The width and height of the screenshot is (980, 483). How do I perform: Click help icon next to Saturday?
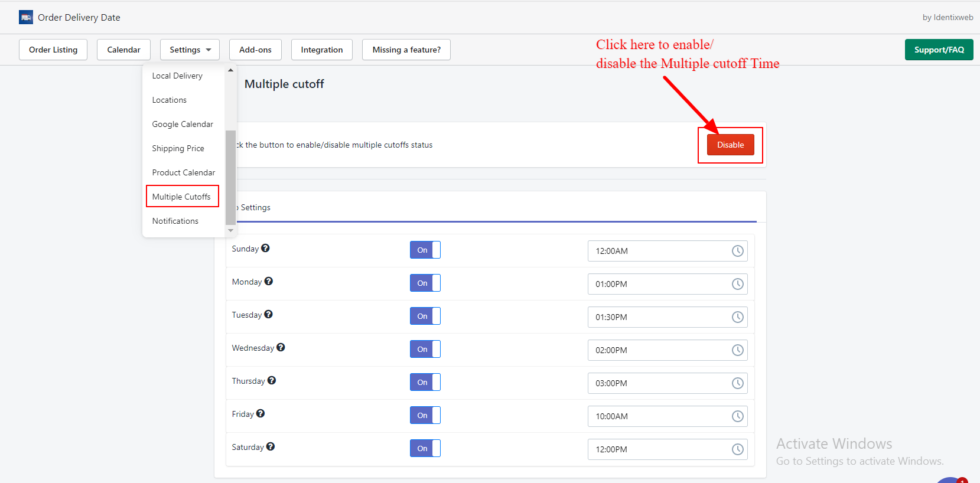pos(271,446)
